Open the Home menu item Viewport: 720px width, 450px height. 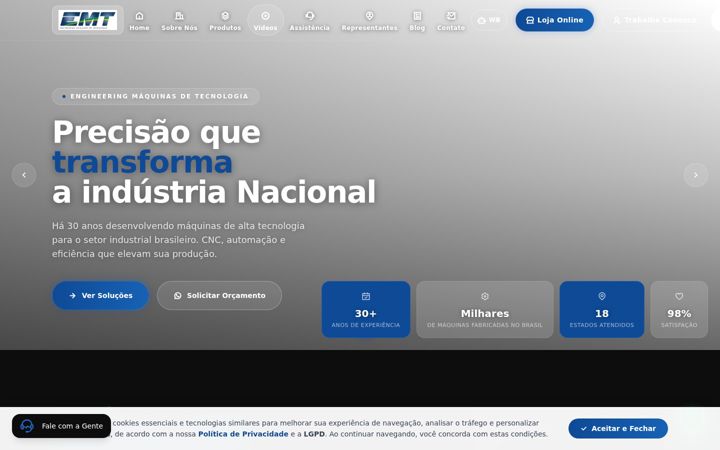139,21
